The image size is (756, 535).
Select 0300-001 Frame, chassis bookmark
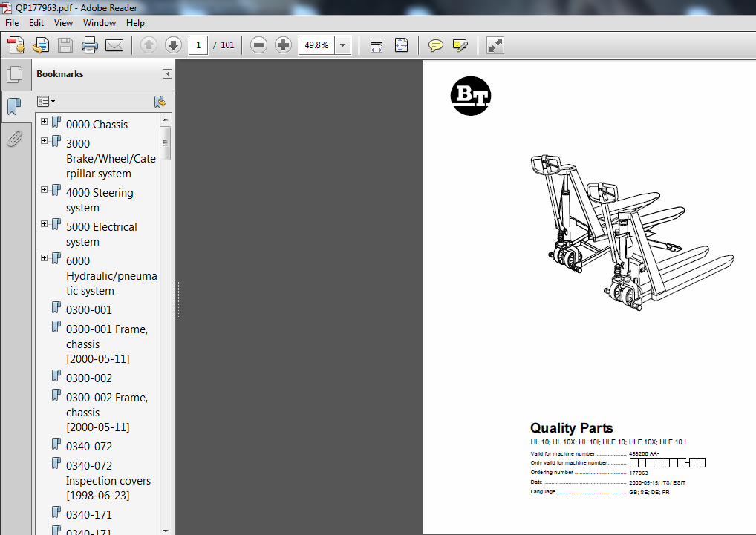point(107,344)
